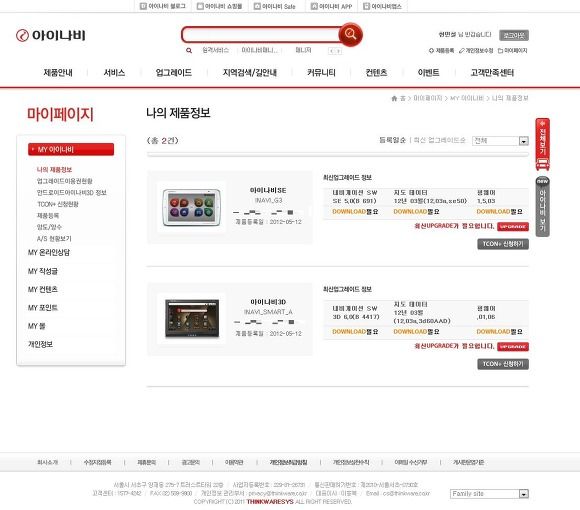Click map data DOWNLOAD for 아이나비3D

point(417,332)
